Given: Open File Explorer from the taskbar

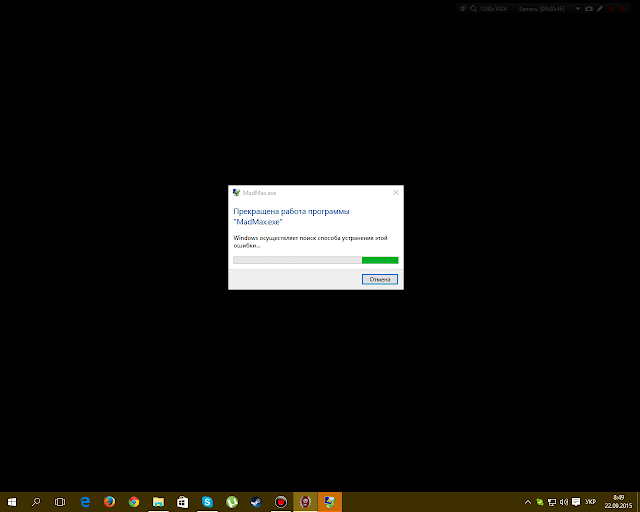Looking at the screenshot, I should click(x=158, y=502).
